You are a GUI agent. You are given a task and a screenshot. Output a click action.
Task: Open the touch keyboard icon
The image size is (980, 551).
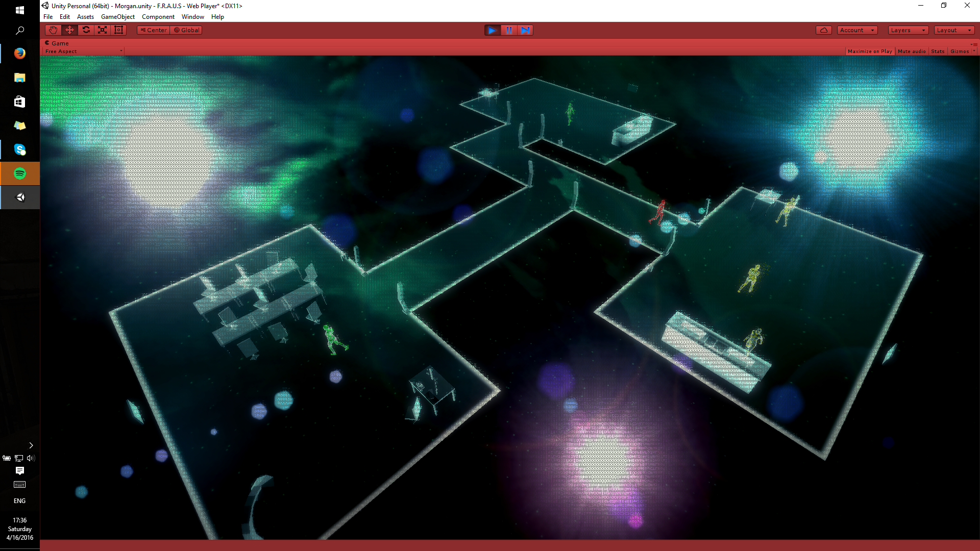(x=20, y=485)
